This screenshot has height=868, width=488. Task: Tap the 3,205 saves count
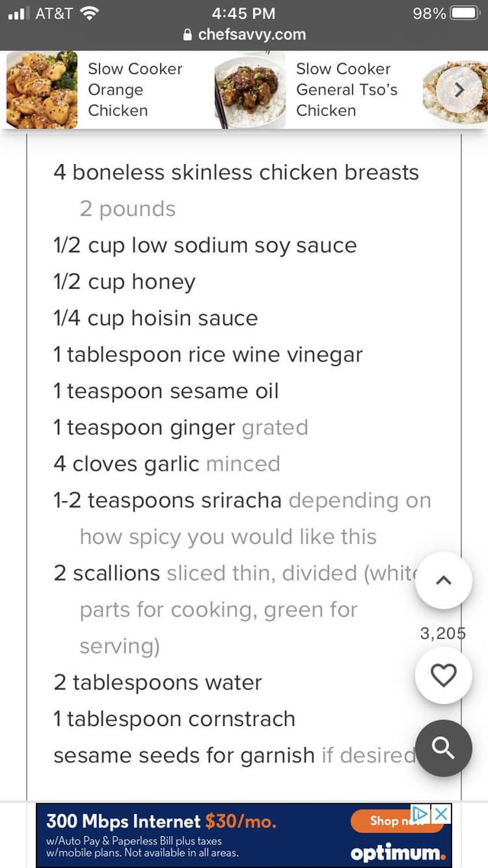pos(442,633)
